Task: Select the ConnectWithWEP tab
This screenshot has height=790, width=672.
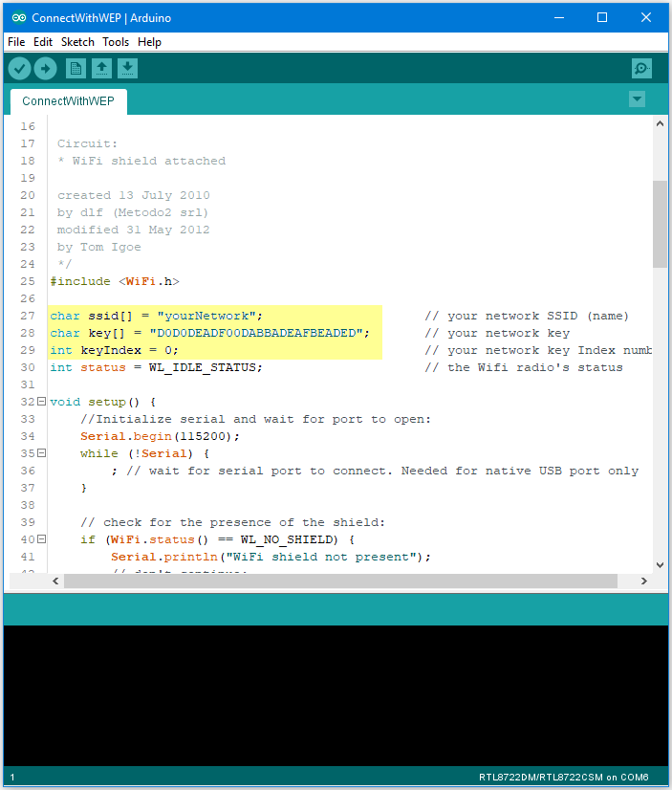Action: (x=69, y=101)
